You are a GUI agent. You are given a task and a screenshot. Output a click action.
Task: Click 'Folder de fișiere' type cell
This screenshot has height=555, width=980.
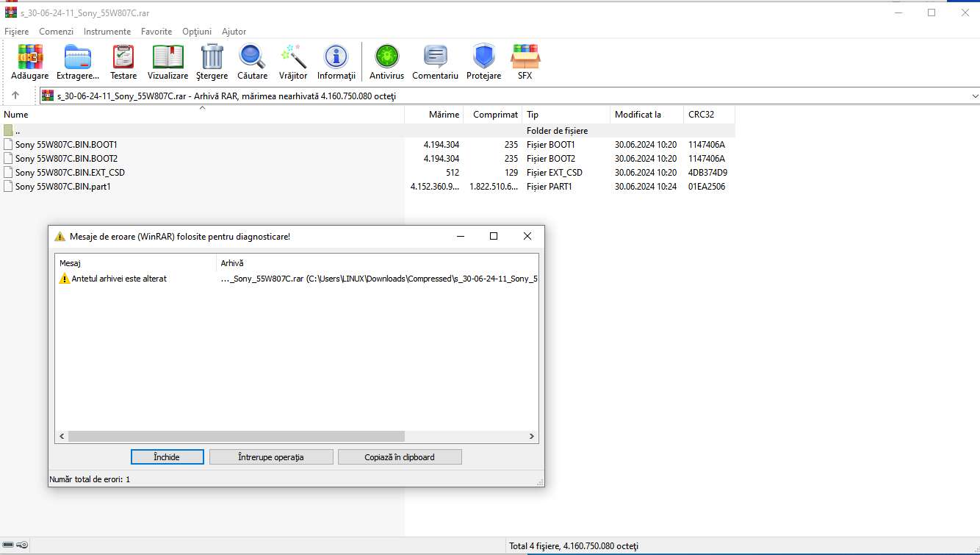click(x=557, y=131)
